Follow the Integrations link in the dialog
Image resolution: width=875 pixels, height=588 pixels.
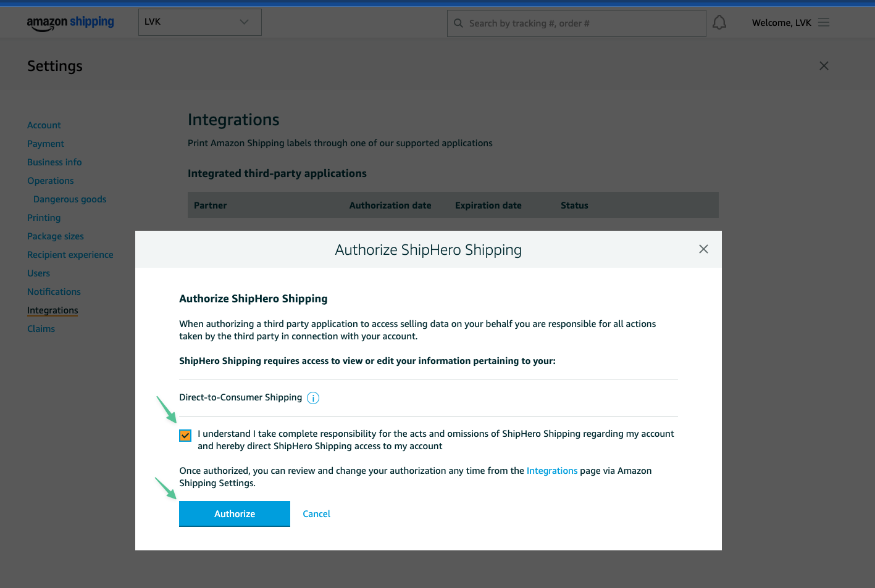click(552, 471)
